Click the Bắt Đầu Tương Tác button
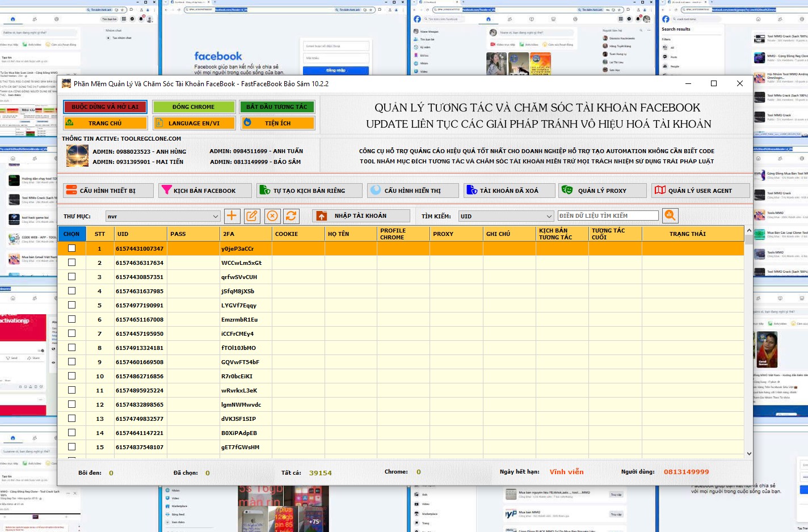808x532 pixels. coord(277,107)
